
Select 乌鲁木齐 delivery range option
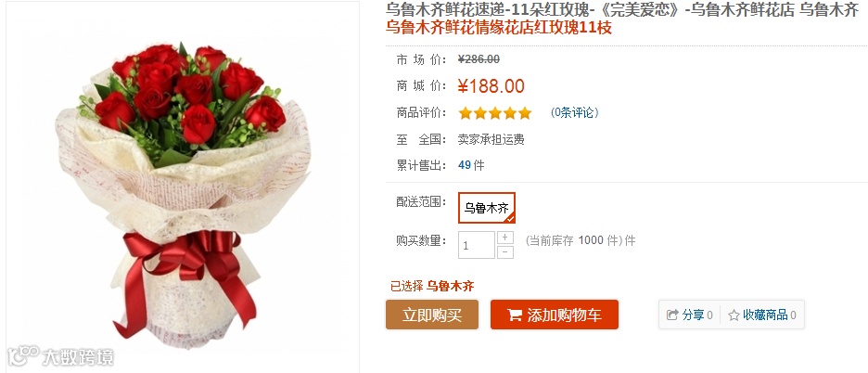click(x=487, y=208)
